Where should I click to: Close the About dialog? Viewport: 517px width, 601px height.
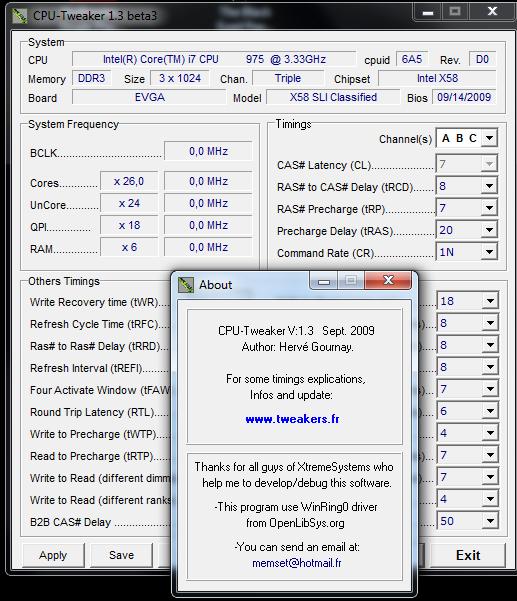click(x=388, y=280)
